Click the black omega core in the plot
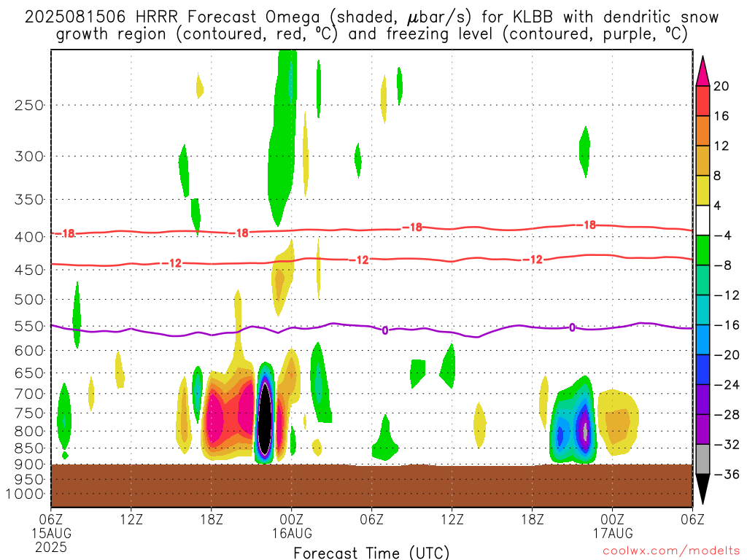747x560 pixels. point(265,417)
